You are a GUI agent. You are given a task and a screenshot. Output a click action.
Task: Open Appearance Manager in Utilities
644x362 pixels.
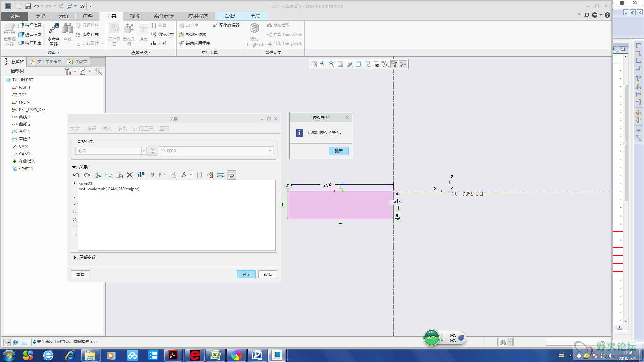193,34
